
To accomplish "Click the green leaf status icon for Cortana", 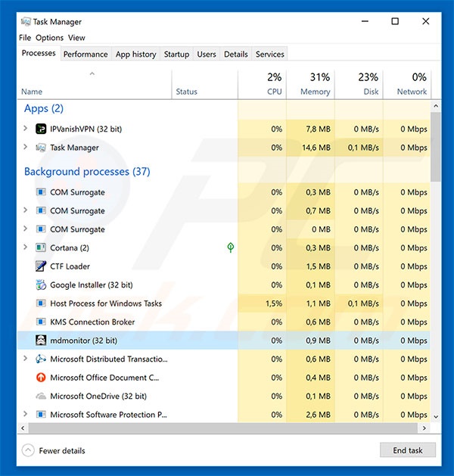I will tap(231, 247).
